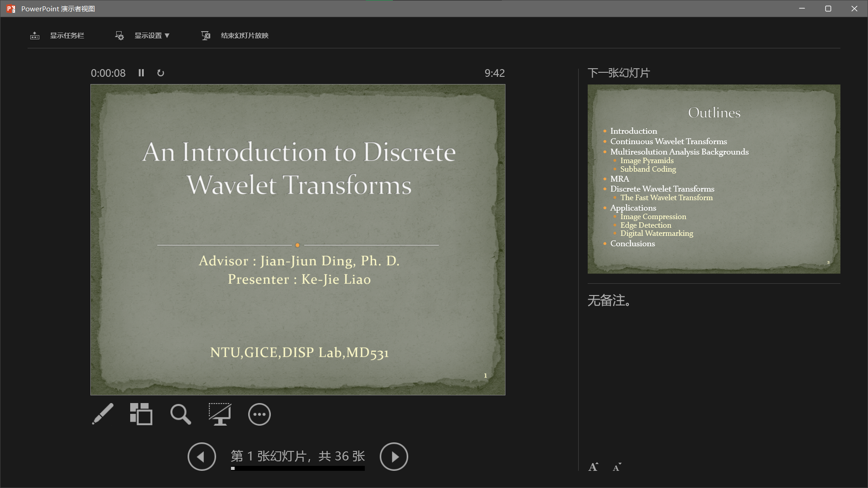868x488 pixels.
Task: Open the see all slides grid view
Action: click(141, 414)
